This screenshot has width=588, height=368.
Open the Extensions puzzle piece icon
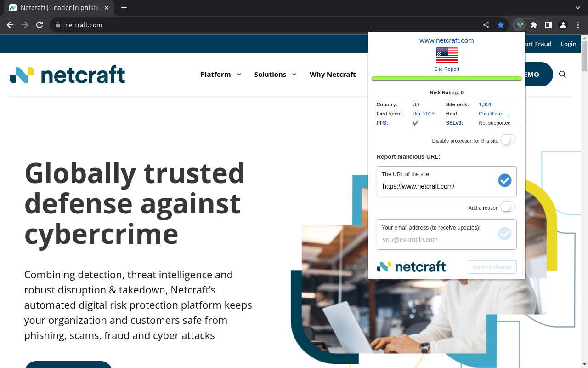click(x=534, y=25)
